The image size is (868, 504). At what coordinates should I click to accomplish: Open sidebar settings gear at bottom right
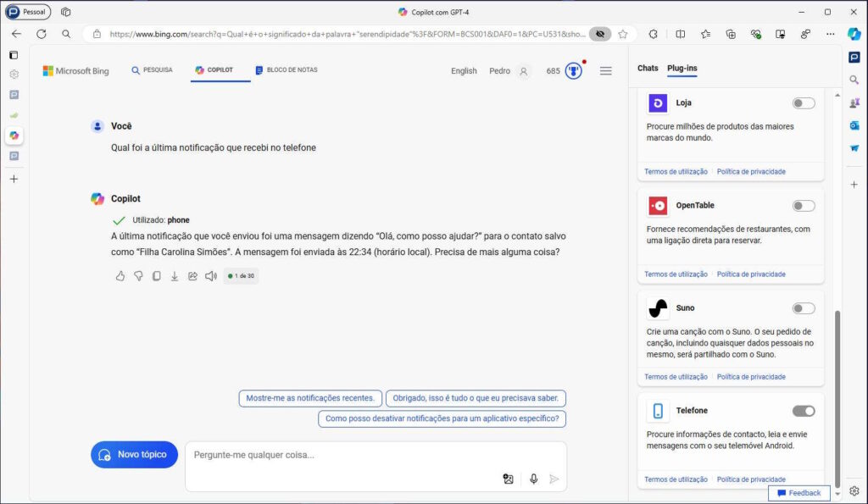854,491
